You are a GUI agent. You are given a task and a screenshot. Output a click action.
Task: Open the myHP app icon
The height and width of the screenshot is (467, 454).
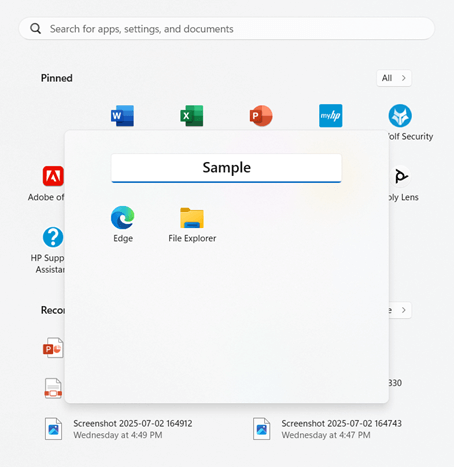pos(330,116)
